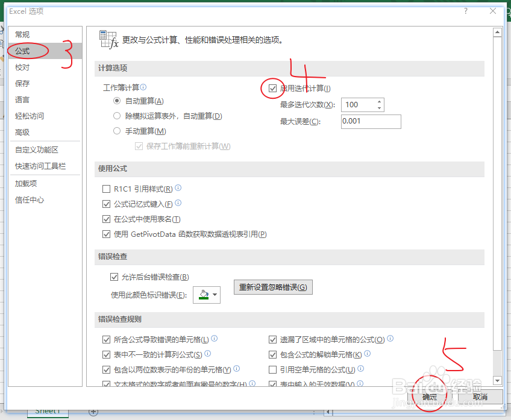Click the 最大误差 input field
The width and height of the screenshot is (511, 420).
coord(371,122)
